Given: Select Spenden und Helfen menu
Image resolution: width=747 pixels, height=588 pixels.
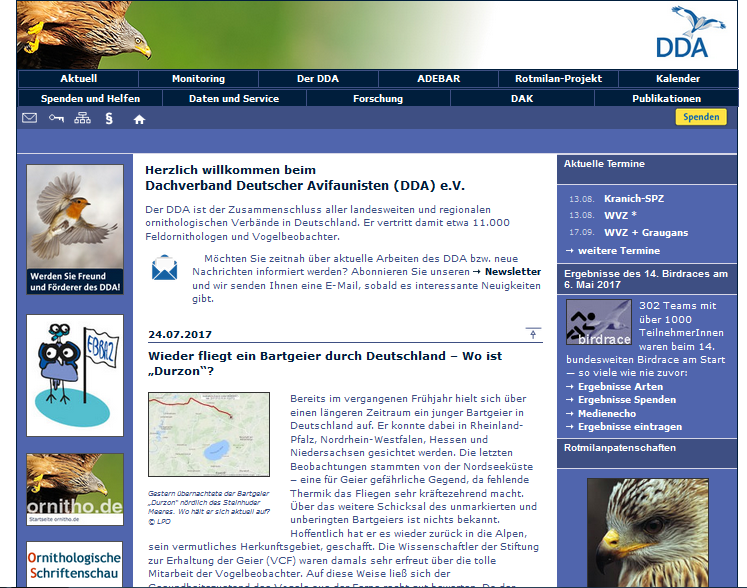Looking at the screenshot, I should click(x=91, y=99).
